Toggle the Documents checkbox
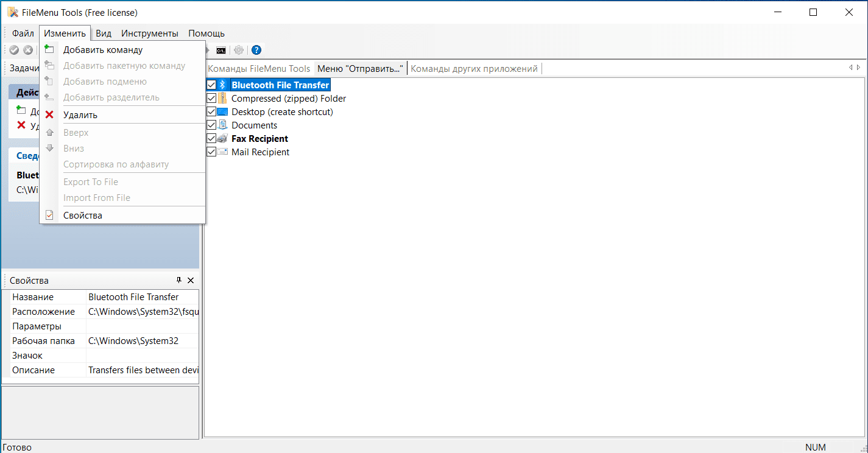Screen dimensions: 868x453 [211, 125]
